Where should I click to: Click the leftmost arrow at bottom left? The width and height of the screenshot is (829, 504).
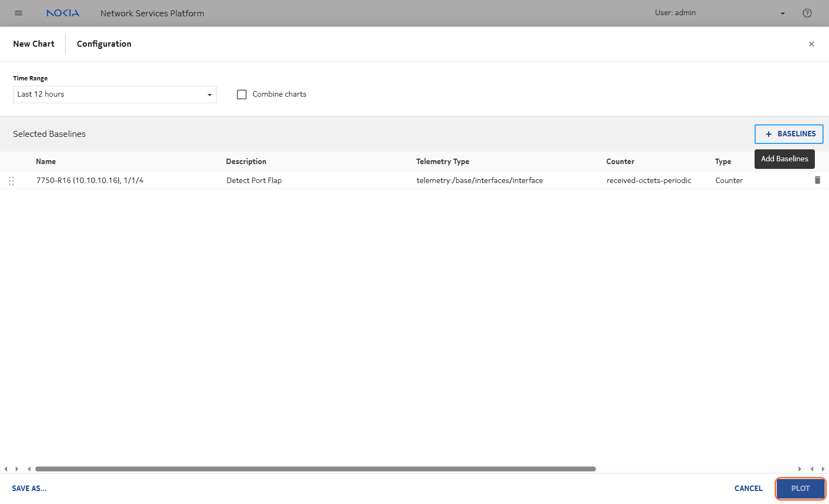tap(5, 469)
